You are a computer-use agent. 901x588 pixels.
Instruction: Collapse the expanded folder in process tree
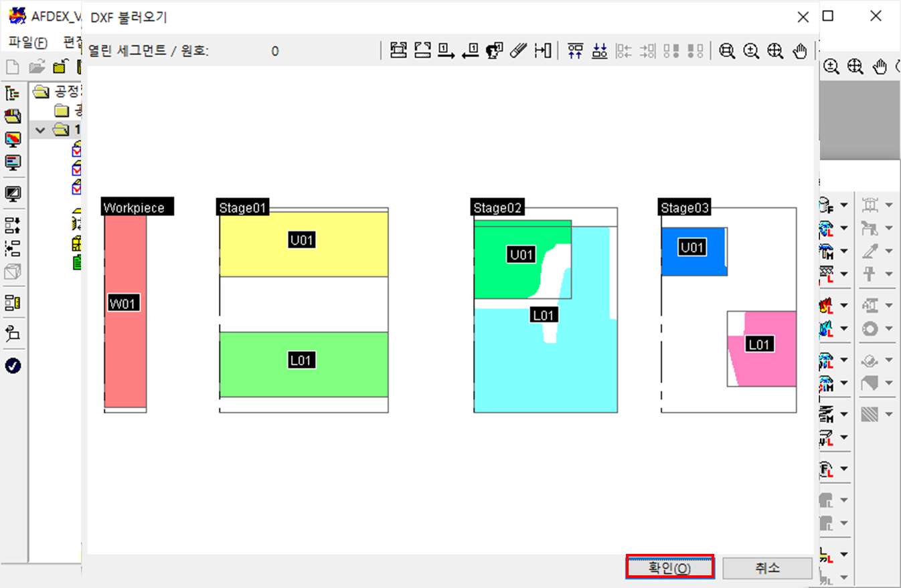click(39, 128)
